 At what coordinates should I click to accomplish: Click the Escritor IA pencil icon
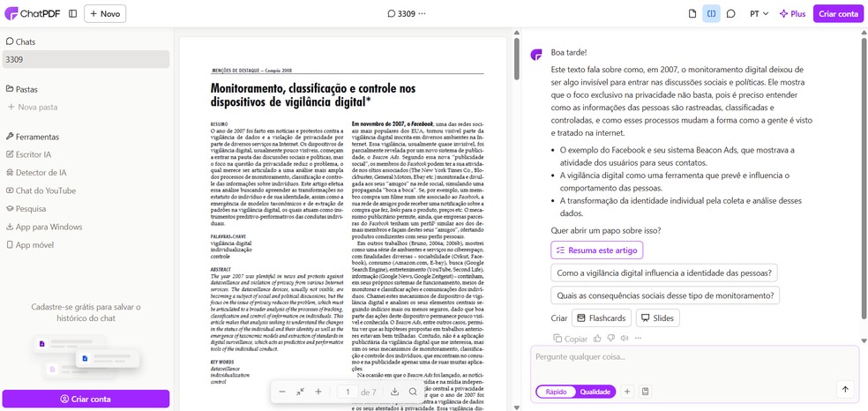click(10, 155)
